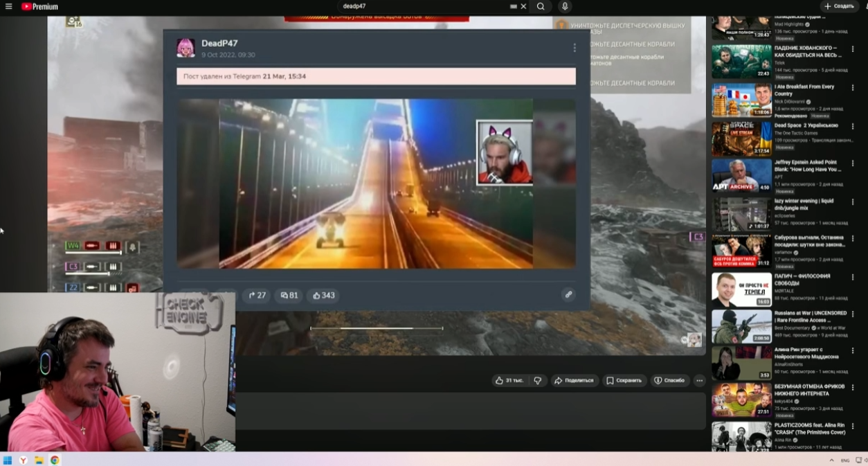
Task: Dislike the video with thumbs down
Action: [x=537, y=380]
